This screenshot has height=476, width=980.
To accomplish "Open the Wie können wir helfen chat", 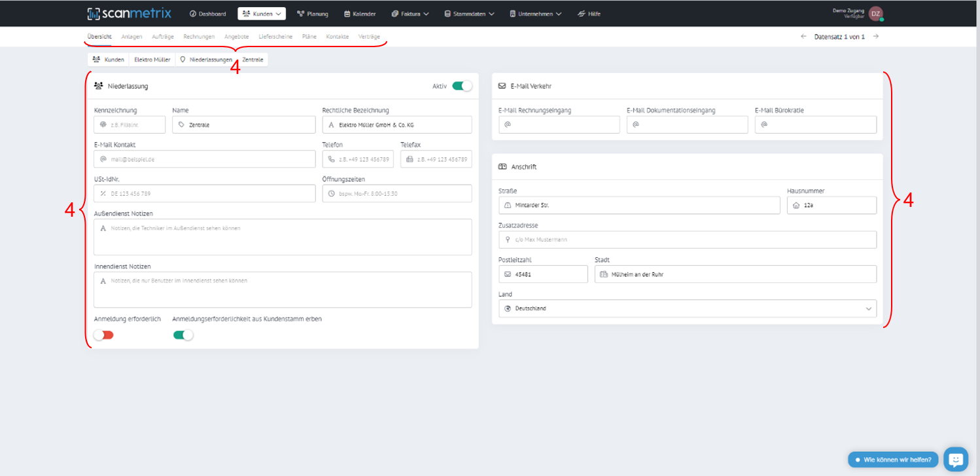I will [x=893, y=460].
